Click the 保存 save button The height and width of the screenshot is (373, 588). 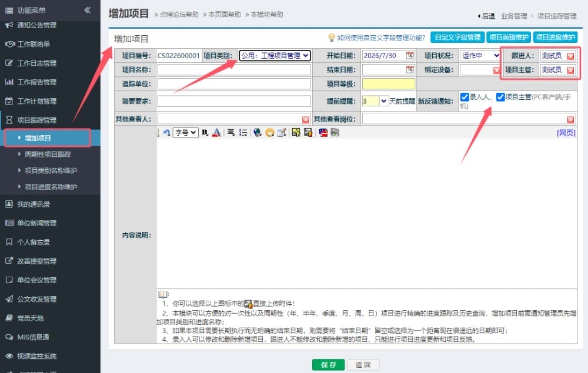pos(328,365)
